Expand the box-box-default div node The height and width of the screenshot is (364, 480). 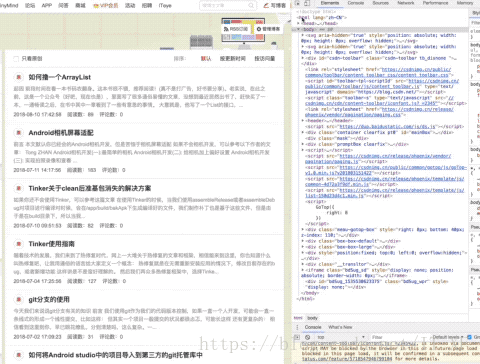pyautogui.click(x=303, y=241)
